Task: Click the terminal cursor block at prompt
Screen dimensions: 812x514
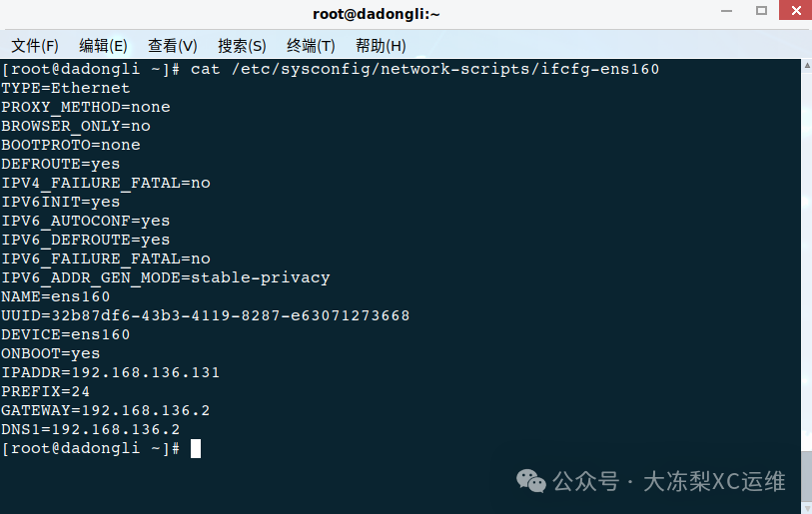Action: [195, 449]
